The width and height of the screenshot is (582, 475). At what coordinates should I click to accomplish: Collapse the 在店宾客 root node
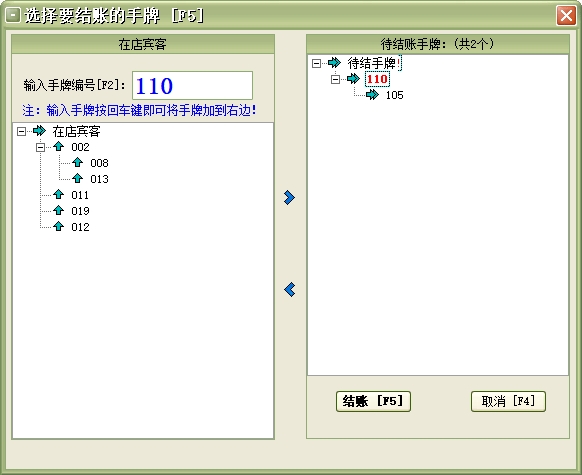[x=22, y=131]
